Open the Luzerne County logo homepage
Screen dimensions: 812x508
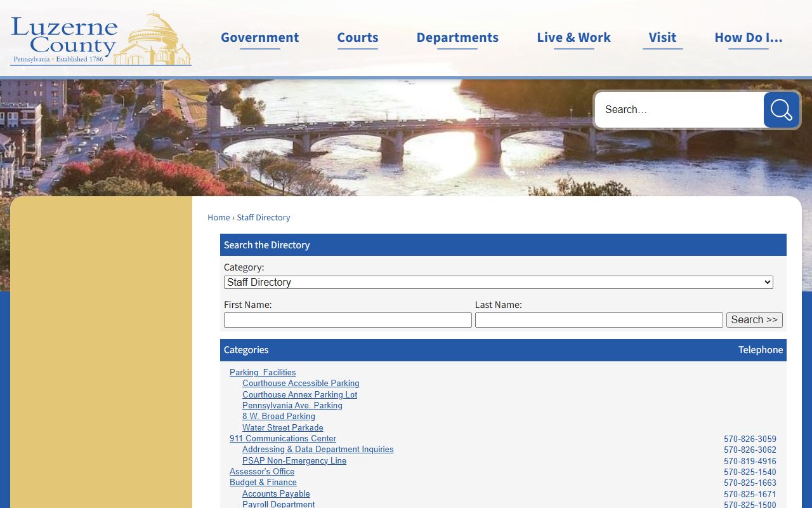click(101, 39)
